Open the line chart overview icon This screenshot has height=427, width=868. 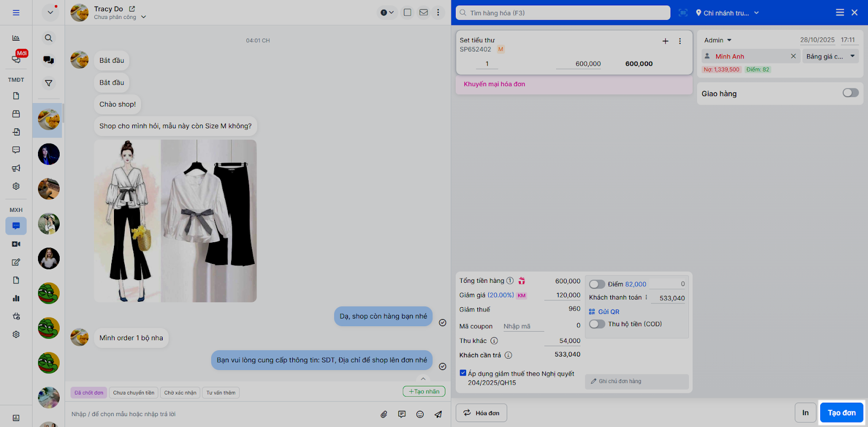(16, 38)
